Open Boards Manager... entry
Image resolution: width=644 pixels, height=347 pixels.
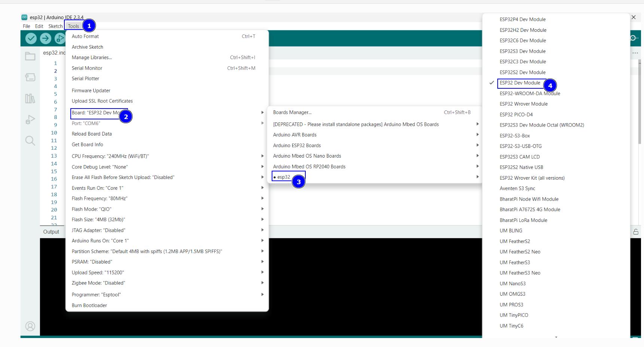click(374, 112)
